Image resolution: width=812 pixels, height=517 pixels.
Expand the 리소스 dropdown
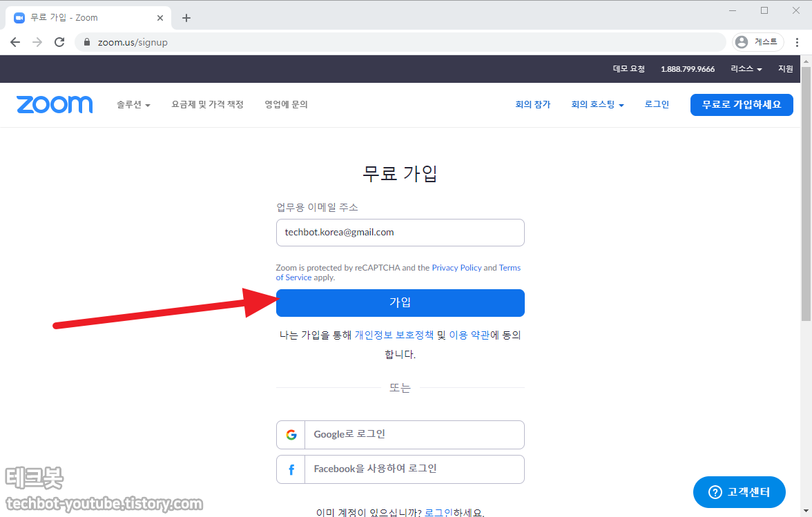tap(746, 69)
